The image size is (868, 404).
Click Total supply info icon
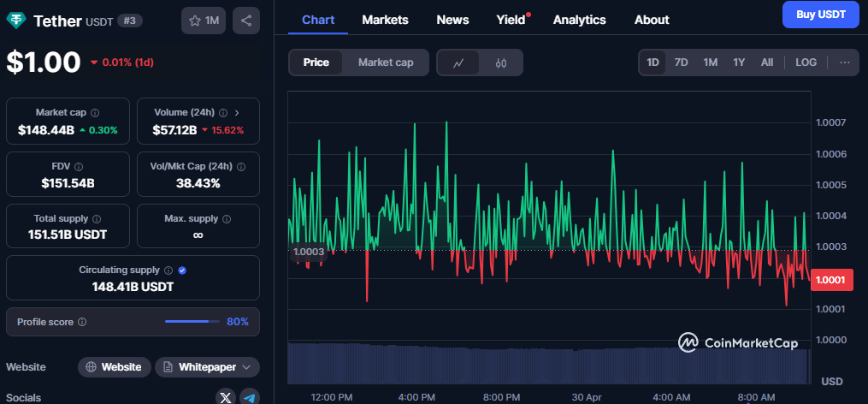tap(97, 219)
